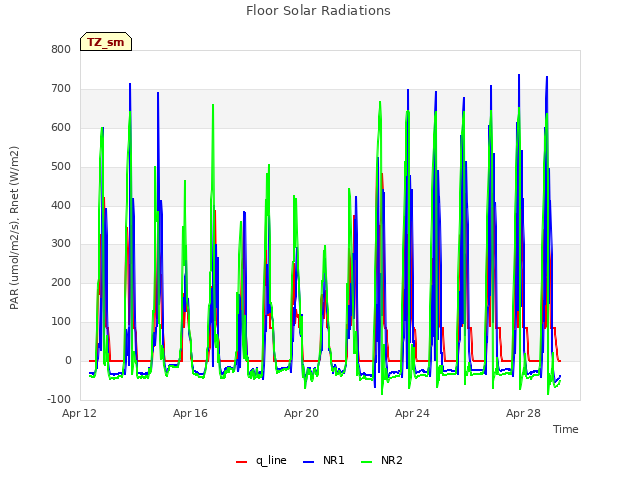
Task: Click the q_line legend label
Action: point(271,460)
